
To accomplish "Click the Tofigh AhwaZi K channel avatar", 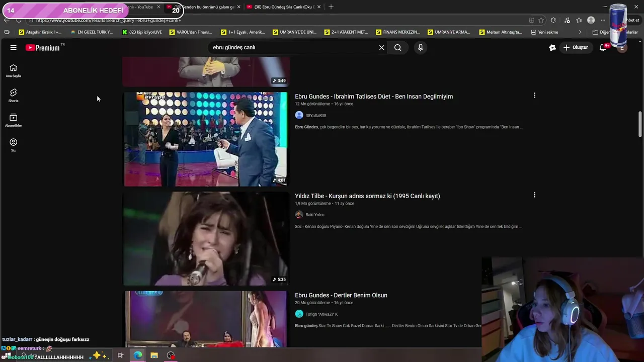I will 299,314.
